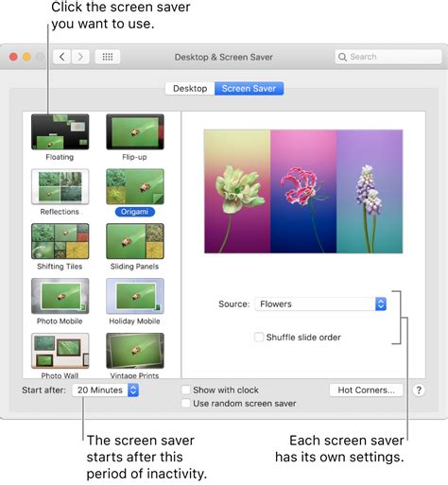The width and height of the screenshot is (448, 485).
Task: Open the Source dropdown showing Flowers
Action: click(x=320, y=304)
